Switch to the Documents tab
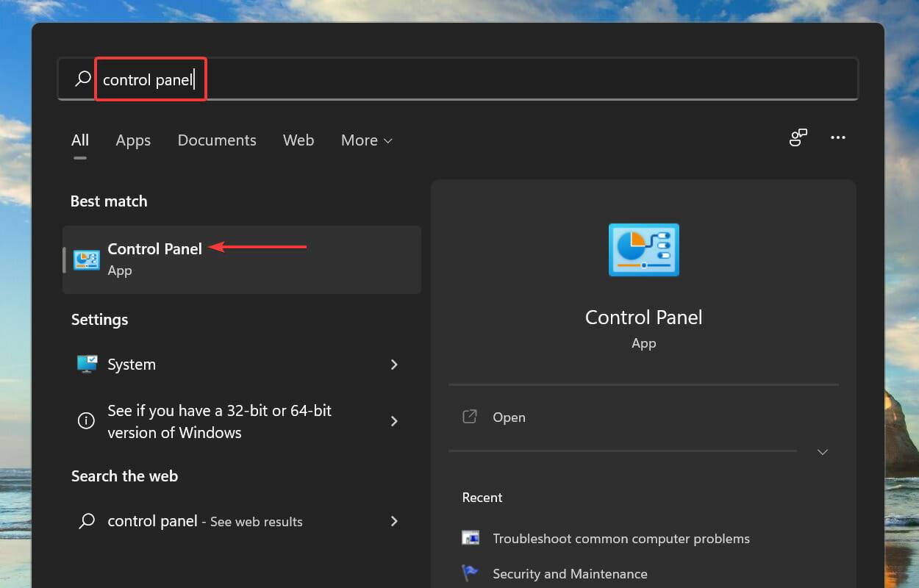The width and height of the screenshot is (919, 588). 217,140
